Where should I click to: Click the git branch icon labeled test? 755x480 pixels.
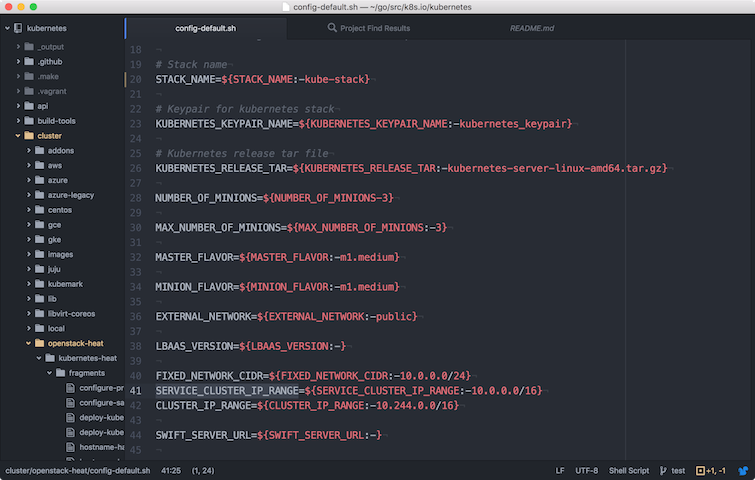click(663, 470)
